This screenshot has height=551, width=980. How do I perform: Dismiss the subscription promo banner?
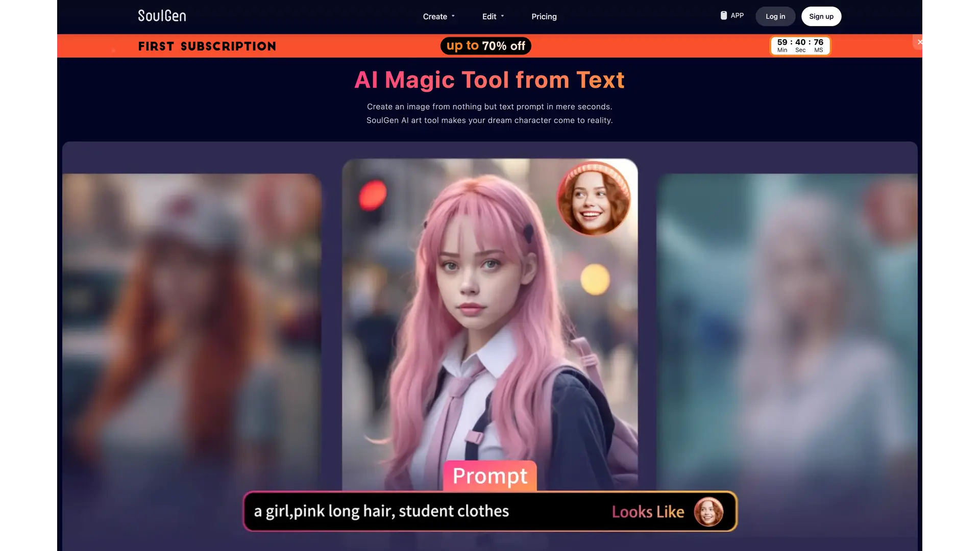pos(919,42)
